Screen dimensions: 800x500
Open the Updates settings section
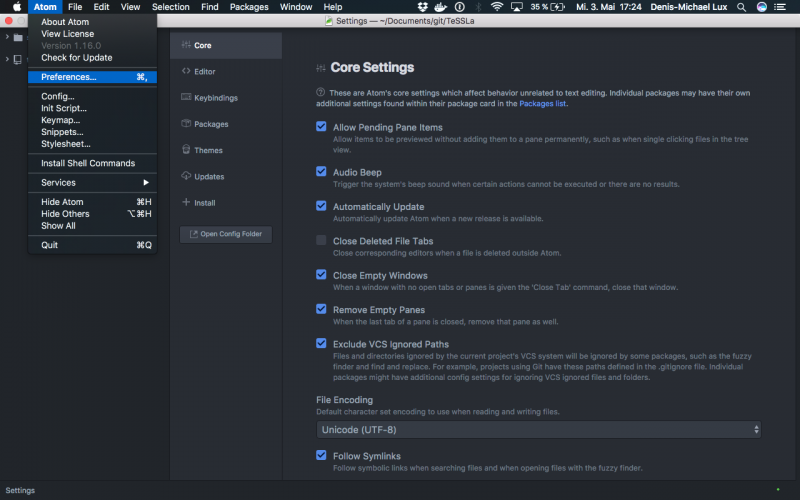click(x=226, y=177)
